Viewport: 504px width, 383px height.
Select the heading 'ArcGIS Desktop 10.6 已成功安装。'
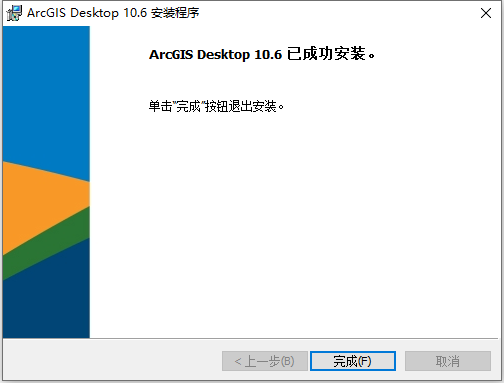pos(262,54)
